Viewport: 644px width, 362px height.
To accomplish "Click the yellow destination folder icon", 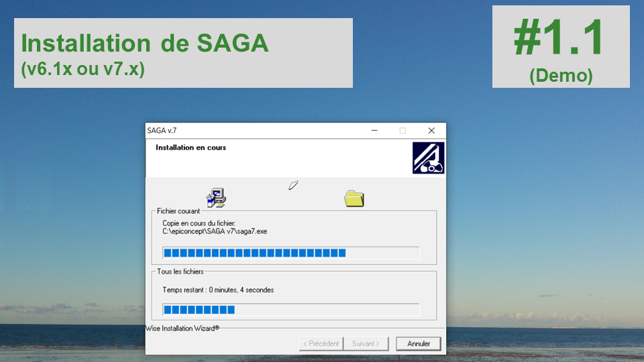I will [354, 198].
